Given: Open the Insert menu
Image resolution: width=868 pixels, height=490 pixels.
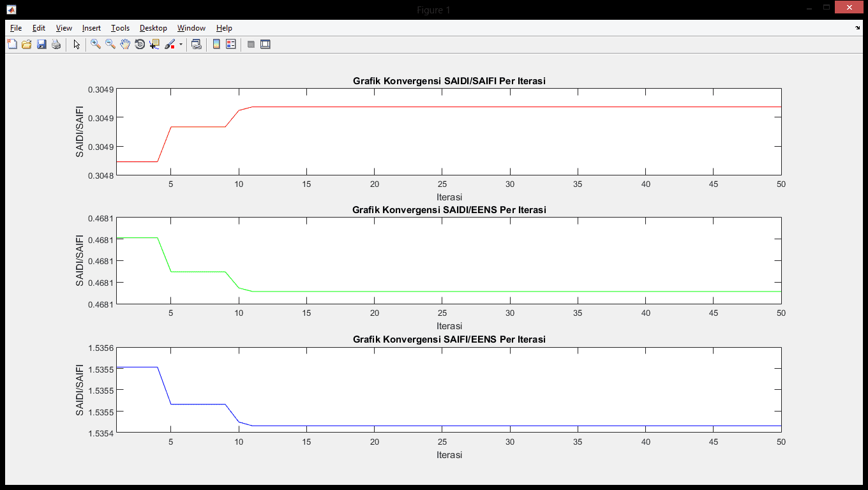Looking at the screenshot, I should [91, 28].
